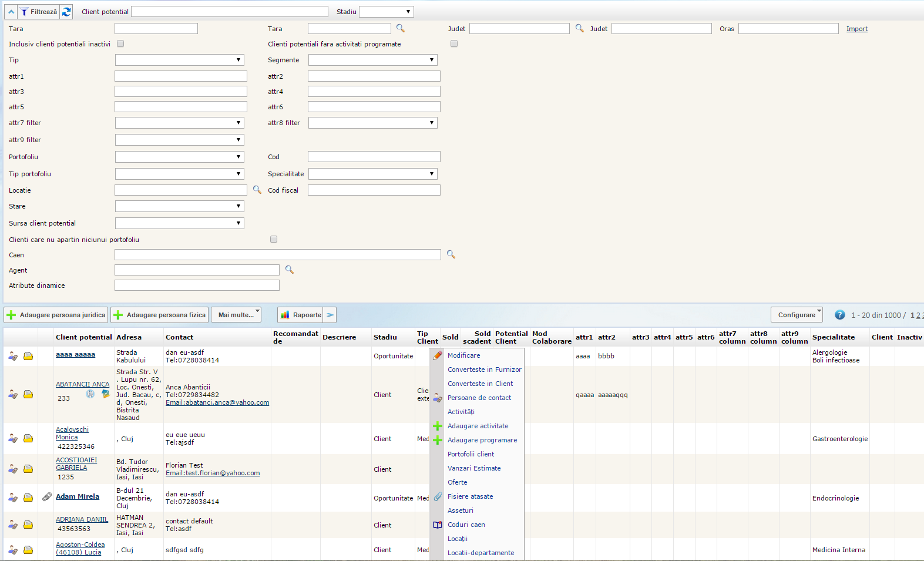Collapse the filter panel with the up arrow

11,12
